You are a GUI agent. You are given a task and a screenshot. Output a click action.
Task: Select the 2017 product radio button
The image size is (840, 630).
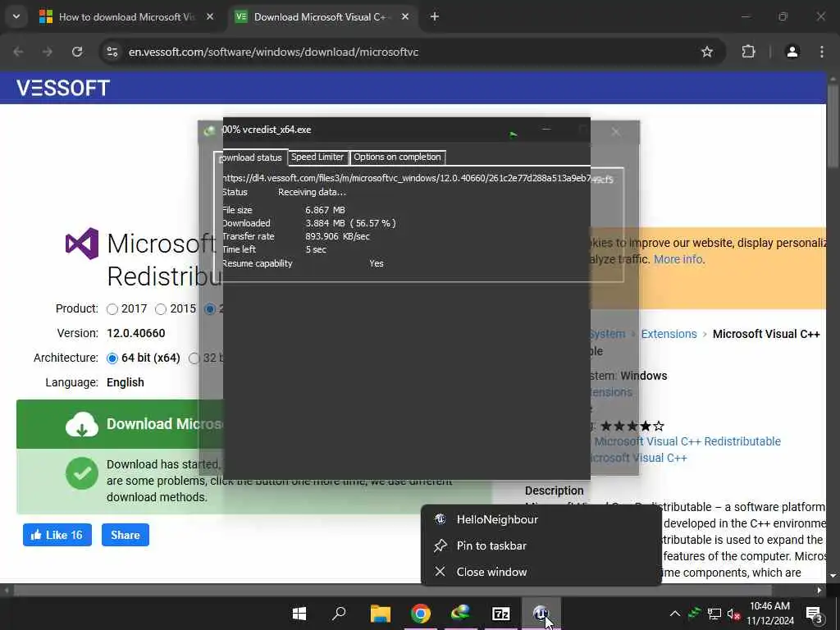coord(112,309)
